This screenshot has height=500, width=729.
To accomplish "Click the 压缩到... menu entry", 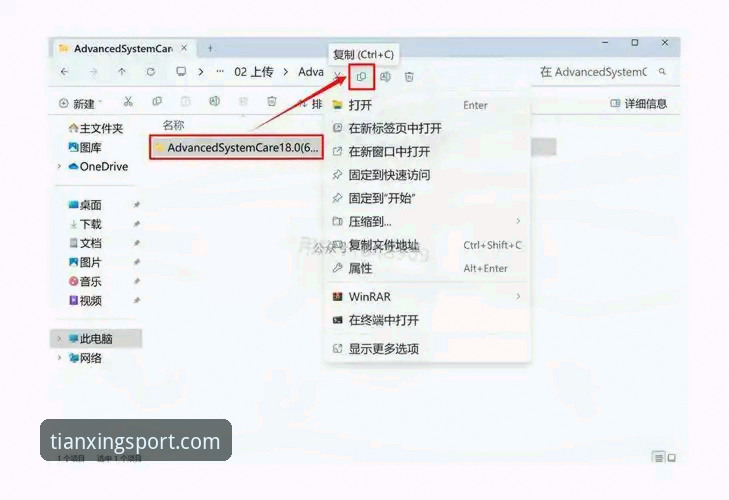I will pos(427,221).
